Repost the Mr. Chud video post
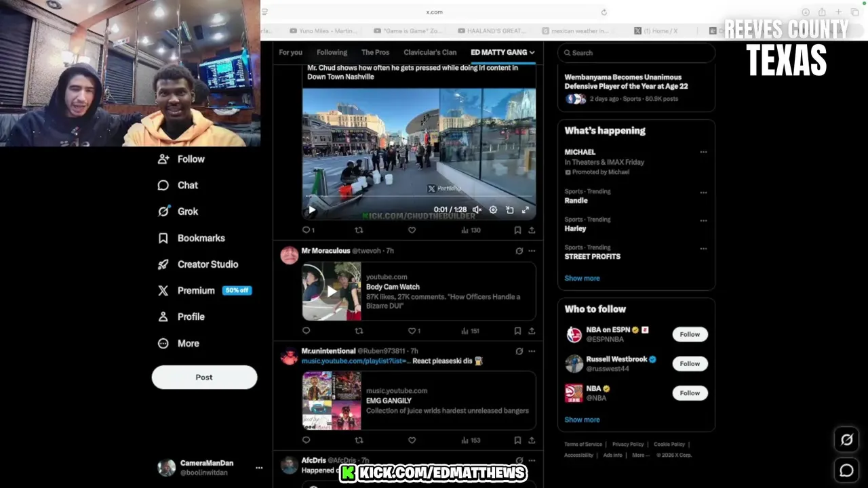The height and width of the screenshot is (488, 868). click(359, 230)
